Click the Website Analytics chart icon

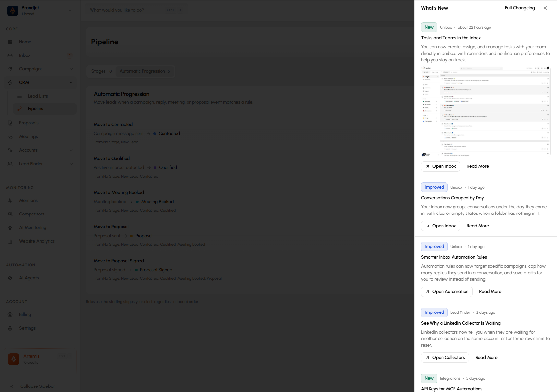pyautogui.click(x=10, y=241)
